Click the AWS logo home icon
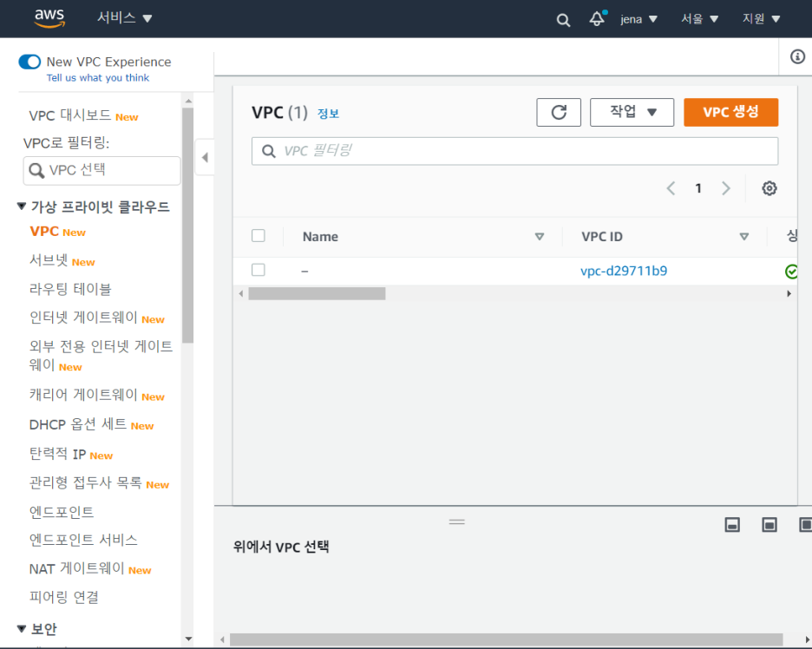Image resolution: width=812 pixels, height=649 pixels. [49, 18]
